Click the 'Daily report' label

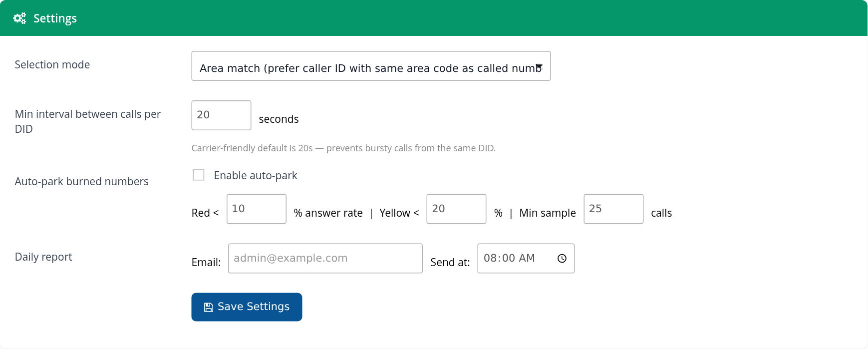43,257
